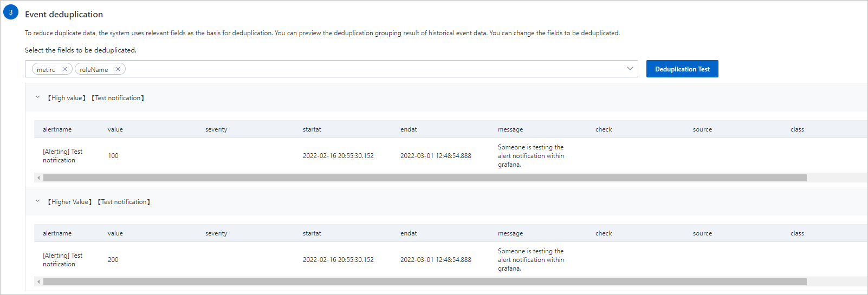Screen dimensions: 868x295
Task: Select the ruleName tag label
Action: pyautogui.click(x=94, y=70)
